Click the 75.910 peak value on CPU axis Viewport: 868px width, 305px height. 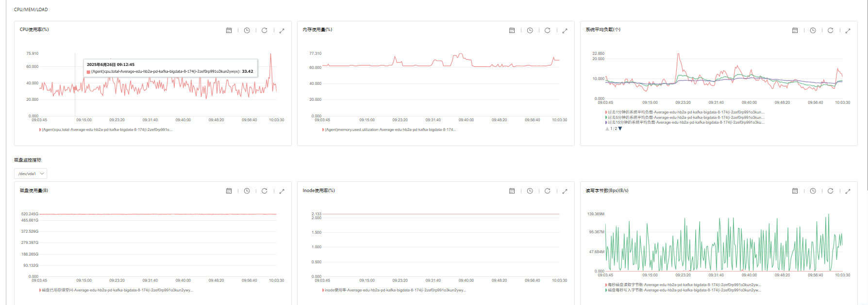coord(33,53)
